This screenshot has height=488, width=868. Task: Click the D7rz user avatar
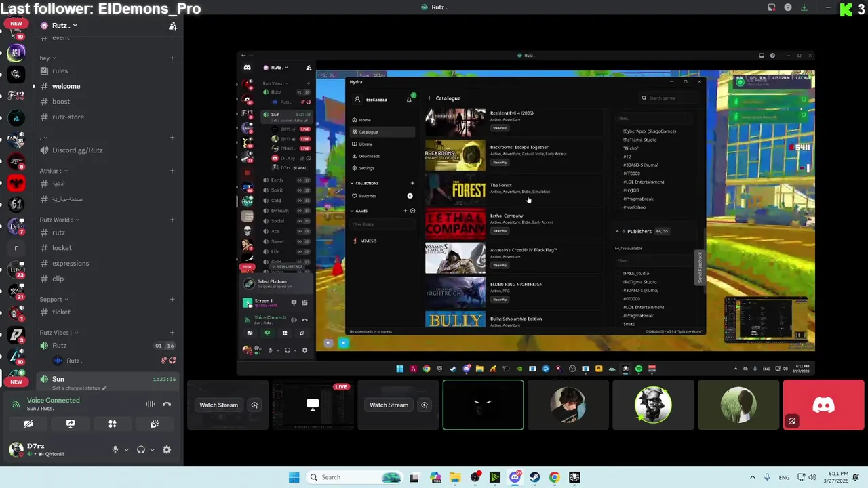[16, 449]
